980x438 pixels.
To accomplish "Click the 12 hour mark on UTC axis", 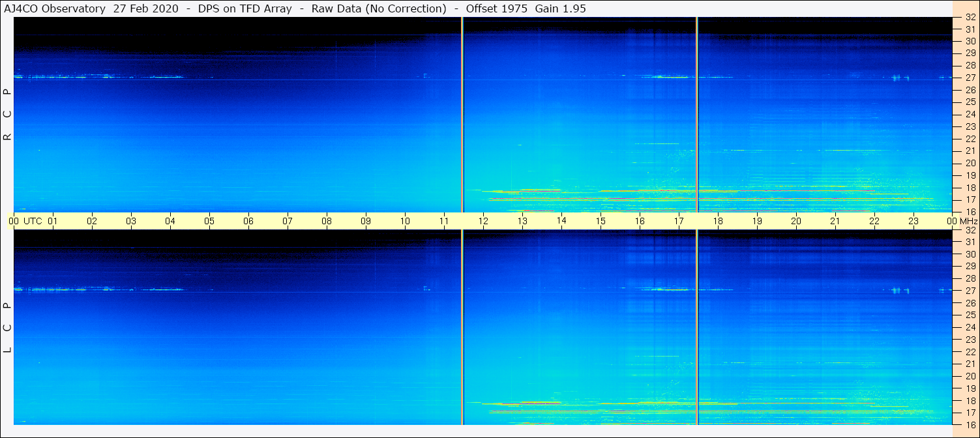I will click(x=483, y=221).
